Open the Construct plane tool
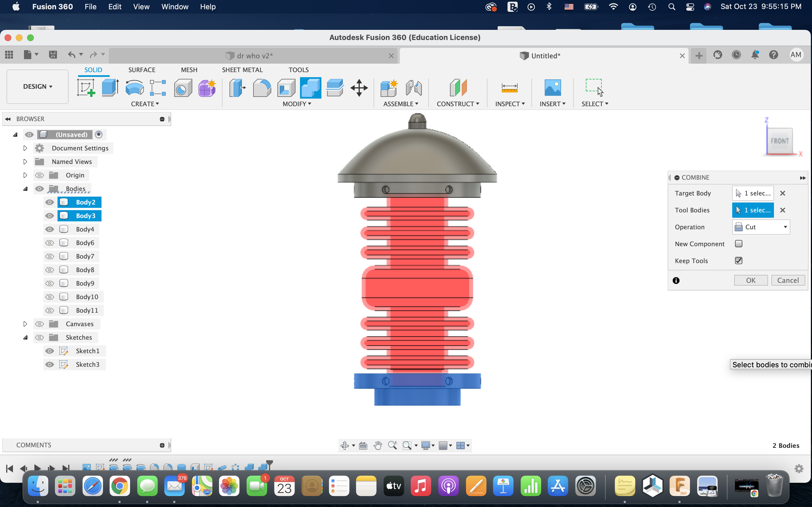Viewport: 812px width, 507px height. [x=458, y=88]
